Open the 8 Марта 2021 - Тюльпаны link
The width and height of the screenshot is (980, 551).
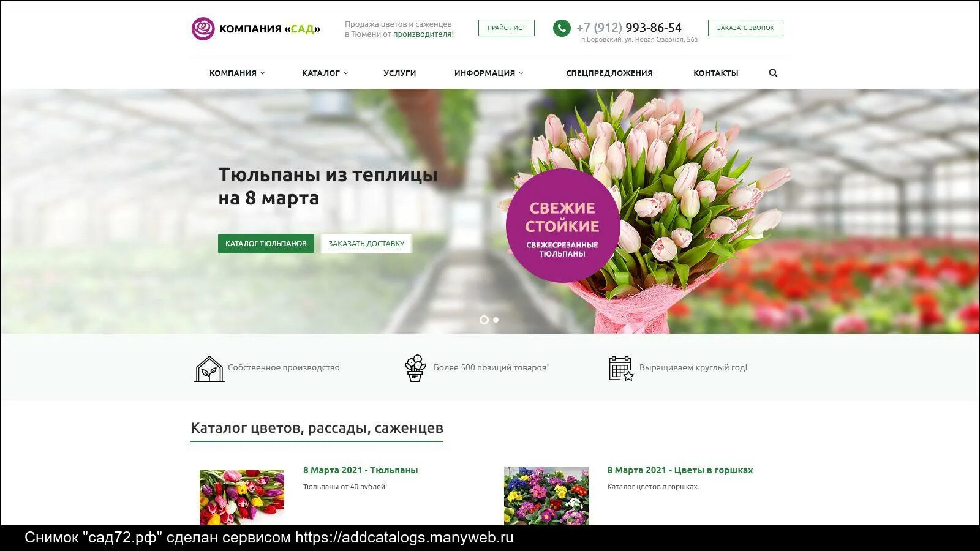pos(360,470)
